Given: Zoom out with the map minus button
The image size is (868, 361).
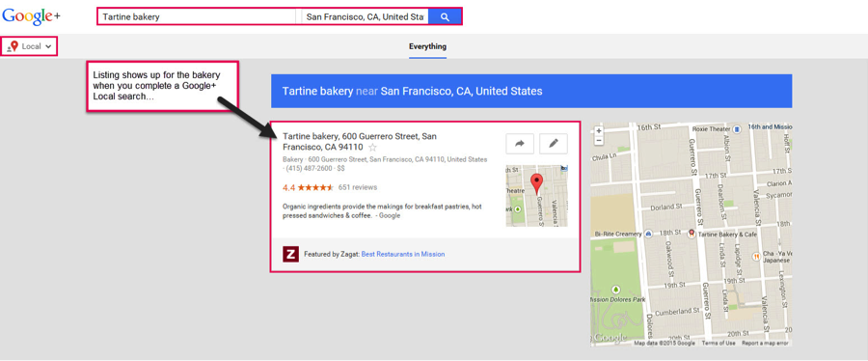Looking at the screenshot, I should tap(598, 140).
